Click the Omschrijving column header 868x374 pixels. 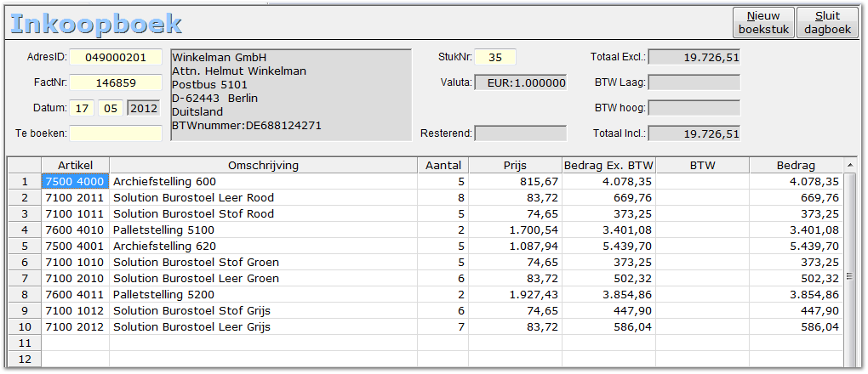pos(263,165)
